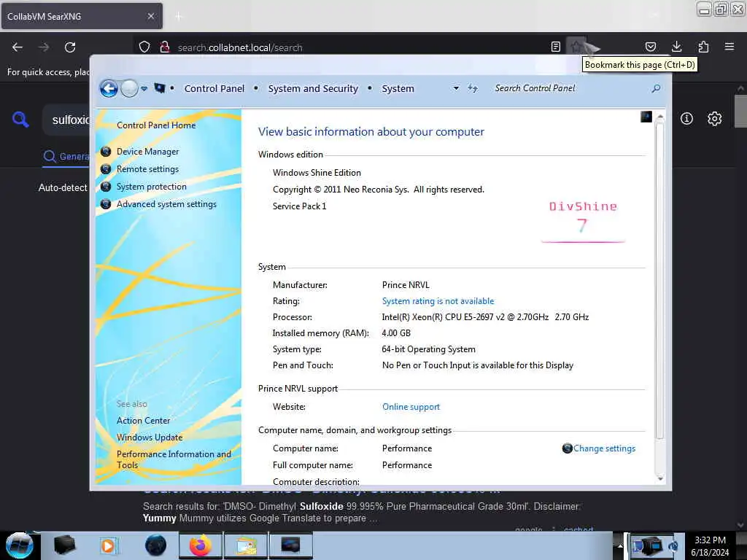
Task: Go back in Firefox
Action: pos(18,47)
